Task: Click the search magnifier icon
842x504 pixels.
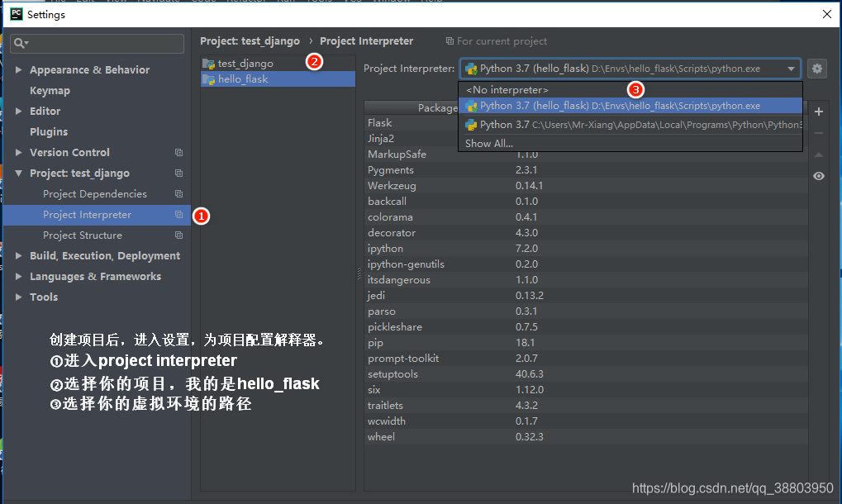Action: point(21,43)
